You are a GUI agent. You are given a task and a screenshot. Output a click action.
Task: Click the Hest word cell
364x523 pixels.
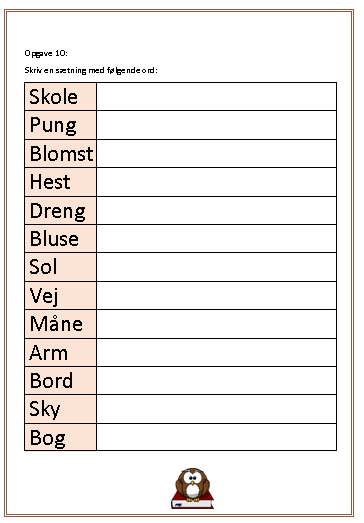tap(60, 182)
